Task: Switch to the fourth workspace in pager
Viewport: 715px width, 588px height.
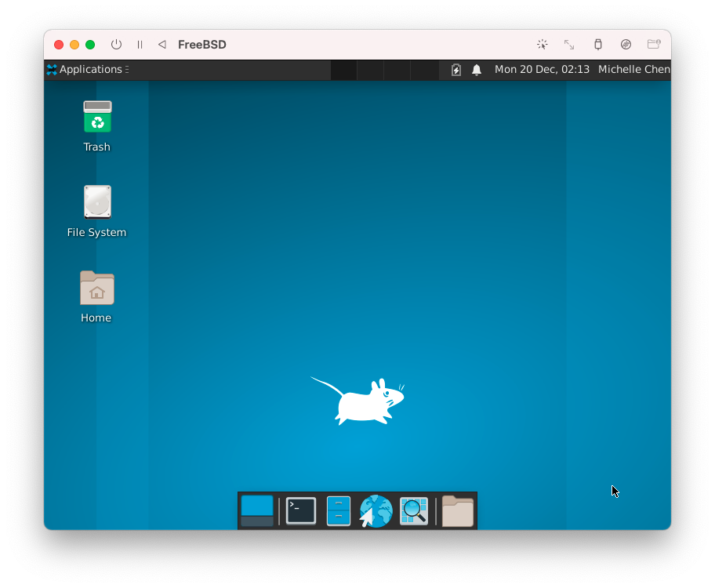Action: tap(424, 70)
